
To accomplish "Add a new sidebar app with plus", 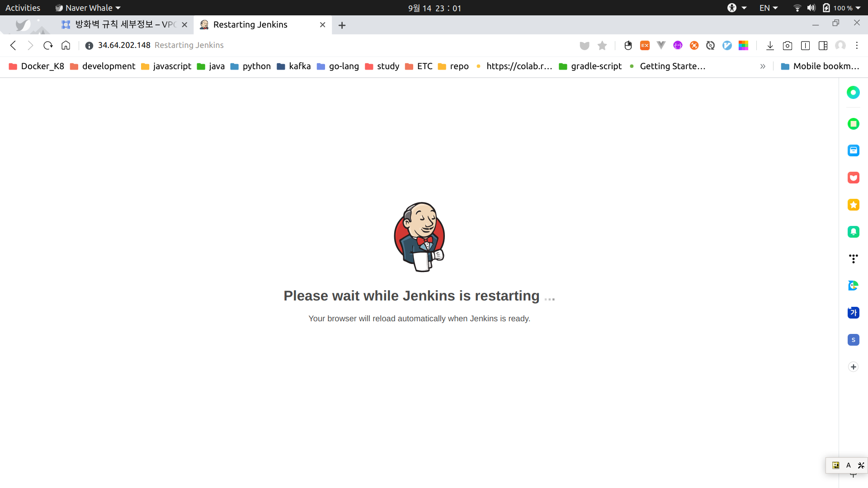I will point(853,367).
